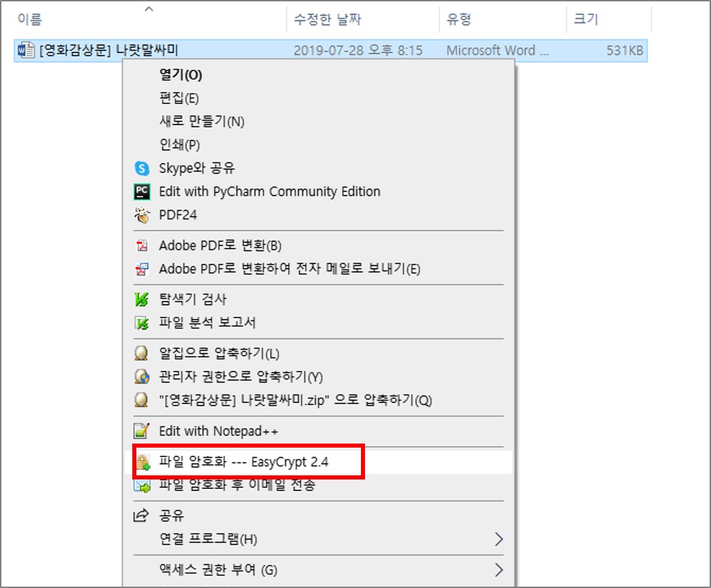Click the 관리자 권한으로 압축하기 icon

click(x=142, y=376)
